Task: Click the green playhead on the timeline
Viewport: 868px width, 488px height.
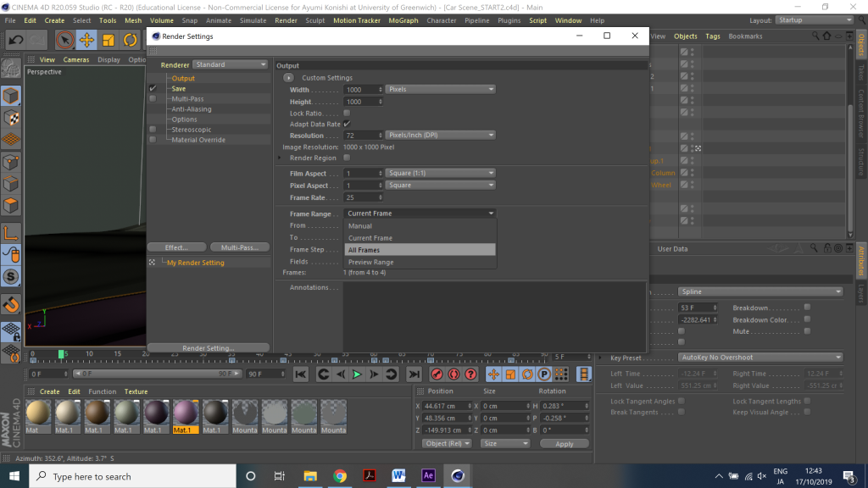Action: (x=61, y=354)
